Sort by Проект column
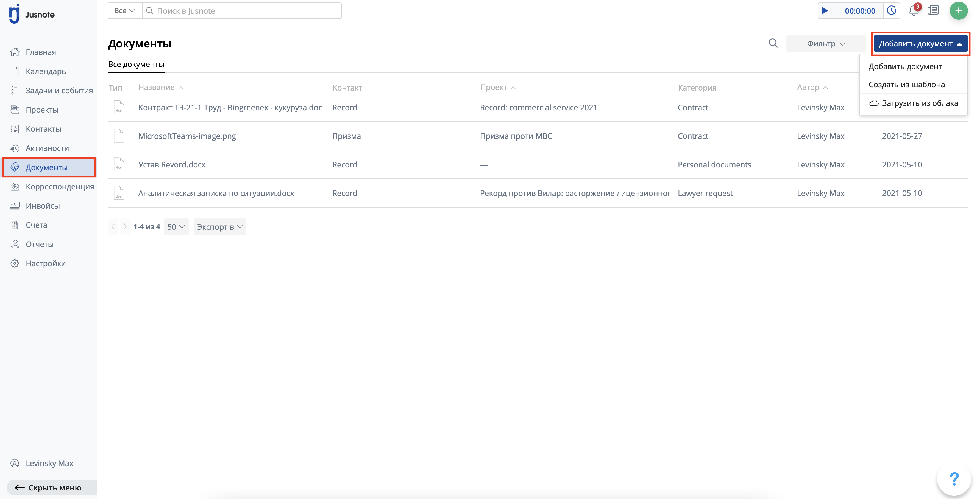This screenshot has width=980, height=499. click(x=498, y=87)
